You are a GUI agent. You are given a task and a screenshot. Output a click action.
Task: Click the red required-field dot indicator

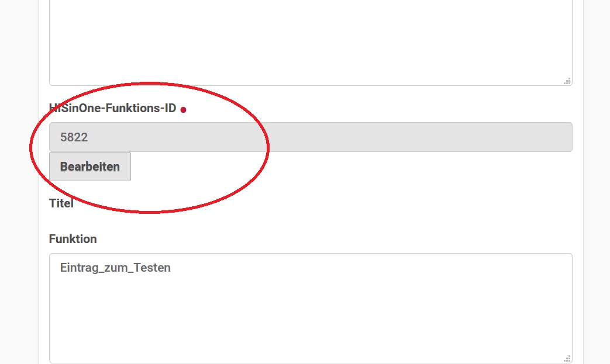183,110
